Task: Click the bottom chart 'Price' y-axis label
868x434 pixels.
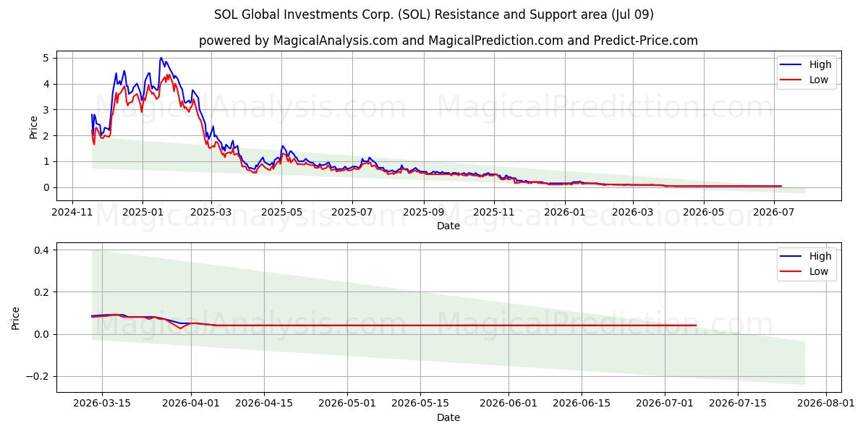Action: [x=16, y=318]
